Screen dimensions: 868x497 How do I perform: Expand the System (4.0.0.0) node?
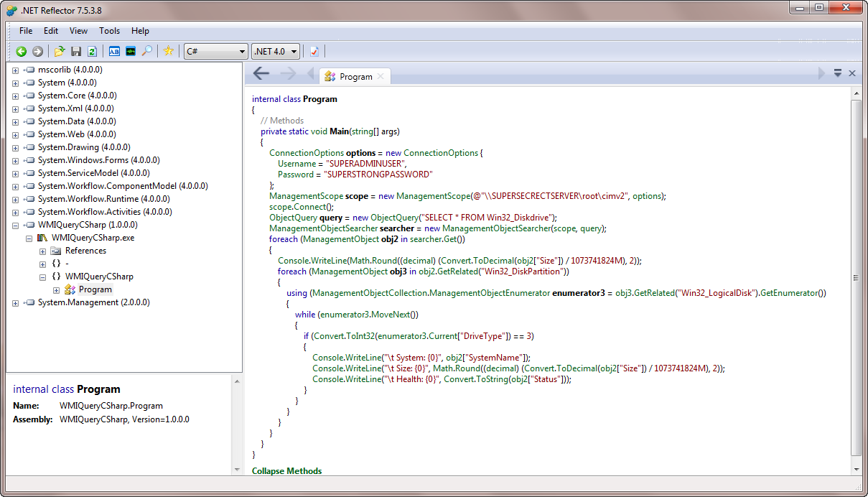click(x=15, y=83)
